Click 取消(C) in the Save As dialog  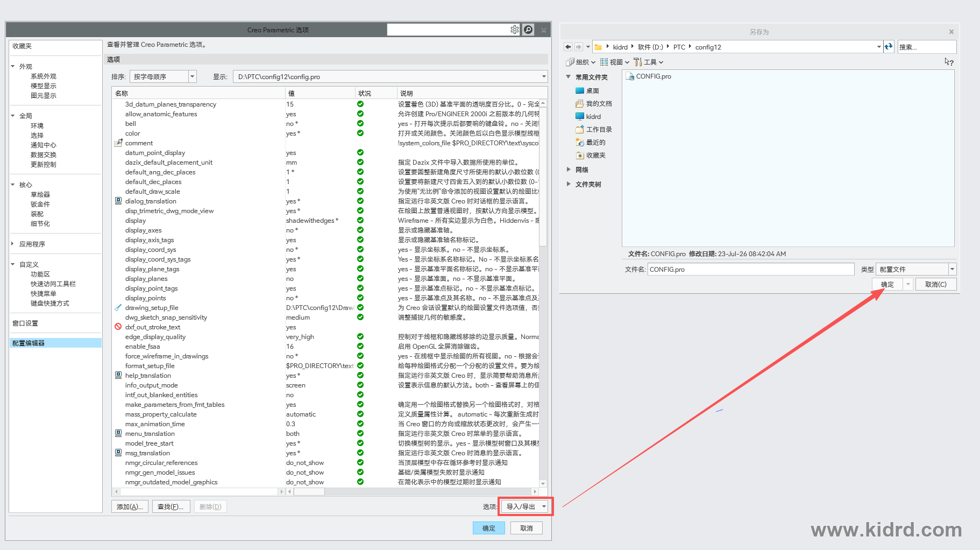[x=936, y=284]
